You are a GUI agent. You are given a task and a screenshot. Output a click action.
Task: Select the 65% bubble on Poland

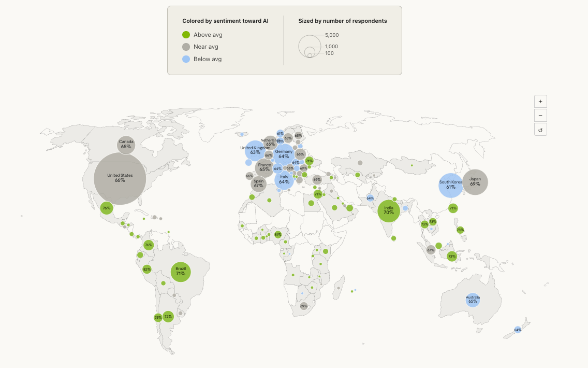(x=300, y=154)
